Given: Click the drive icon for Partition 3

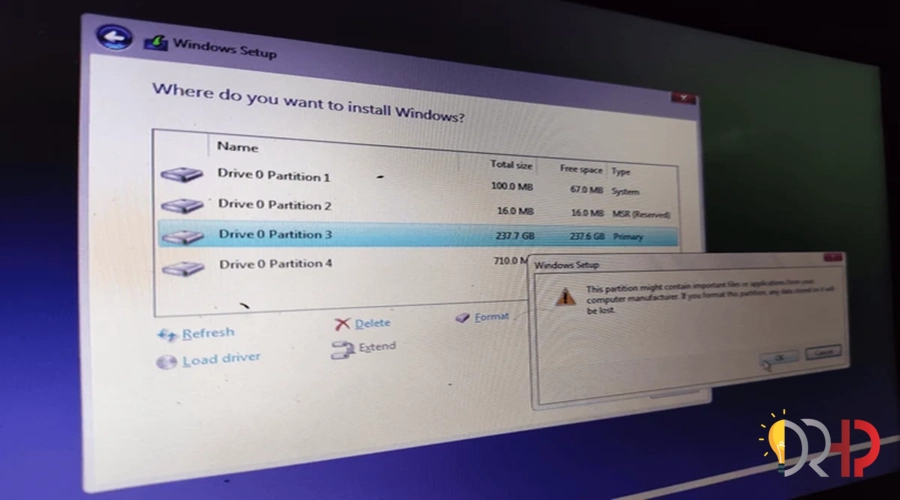Looking at the screenshot, I should (183, 236).
